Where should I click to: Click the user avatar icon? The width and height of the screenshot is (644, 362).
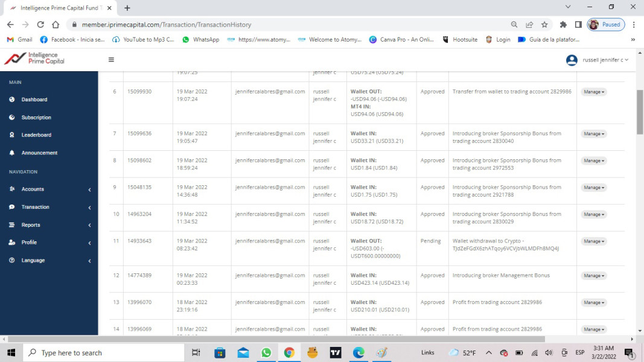[x=572, y=60]
